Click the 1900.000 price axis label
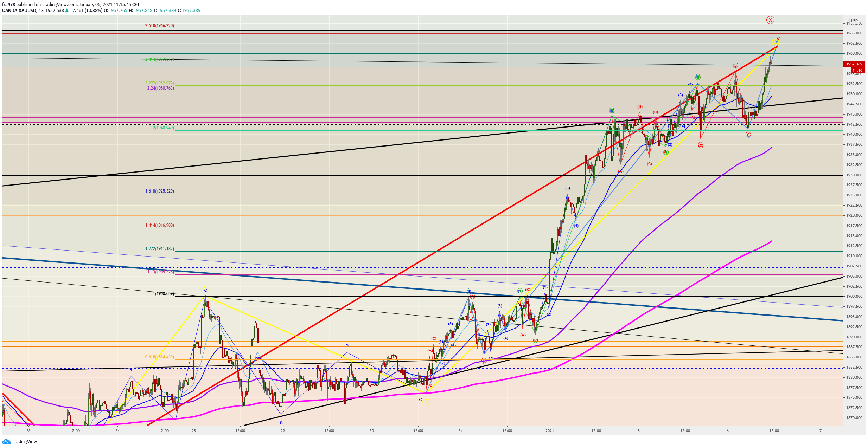This screenshot has width=868, height=448. click(854, 296)
